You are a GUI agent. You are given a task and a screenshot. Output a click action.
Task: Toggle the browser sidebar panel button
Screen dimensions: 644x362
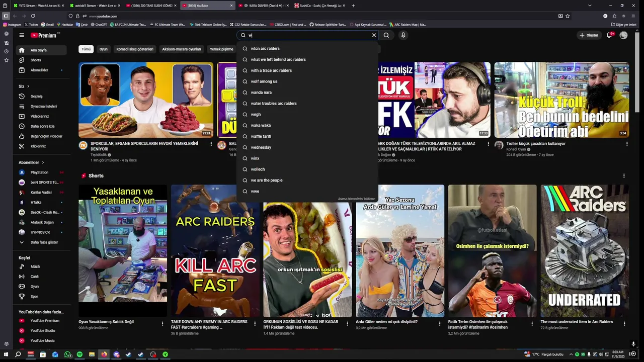click(6, 16)
